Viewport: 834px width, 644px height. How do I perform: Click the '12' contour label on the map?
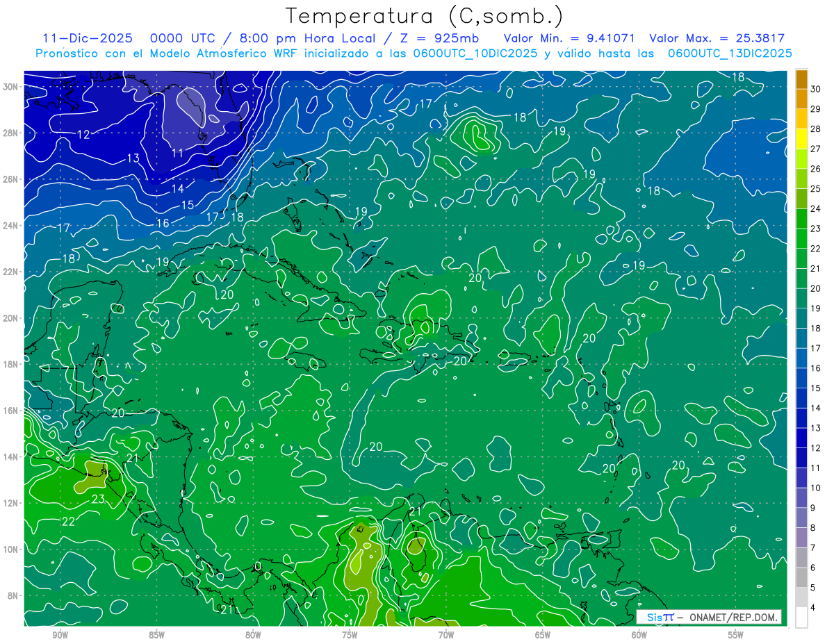coord(83,135)
